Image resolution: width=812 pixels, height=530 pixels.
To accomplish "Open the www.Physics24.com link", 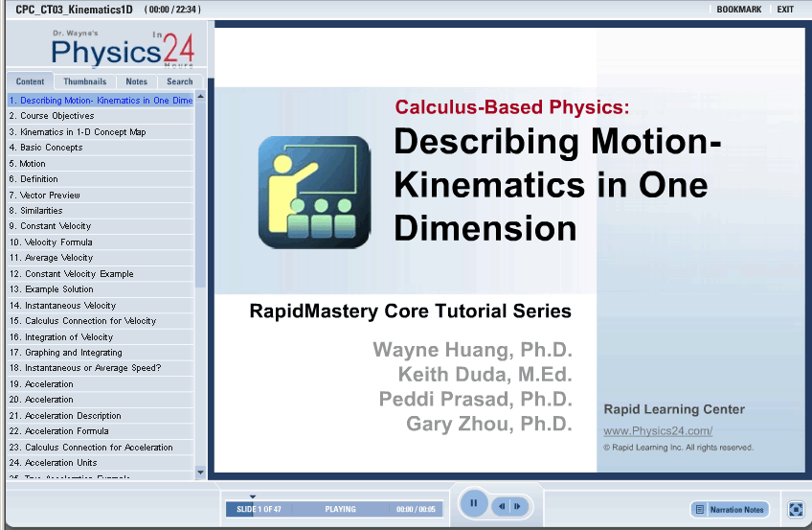I will pos(657,431).
